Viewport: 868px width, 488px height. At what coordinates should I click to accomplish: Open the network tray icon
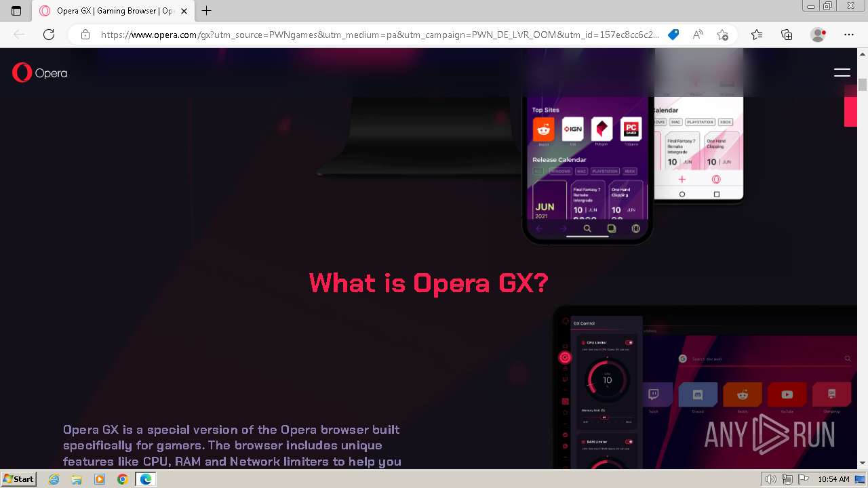click(x=787, y=479)
